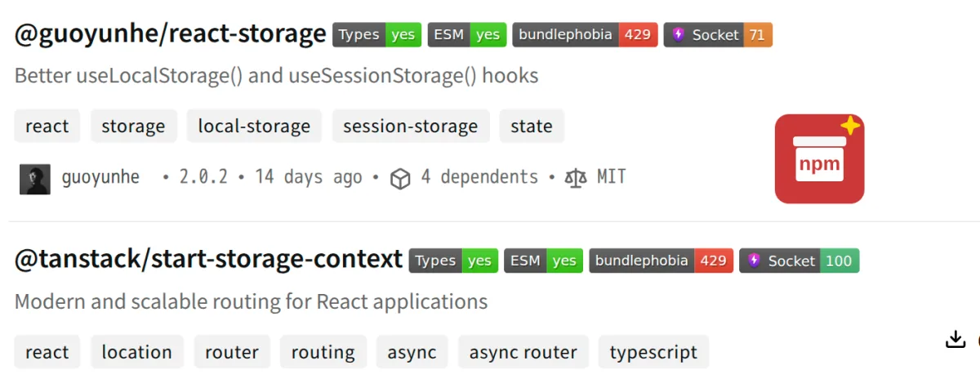Click the Types yes badge for react-storage
This screenshot has height=392, width=980.
pos(376,35)
